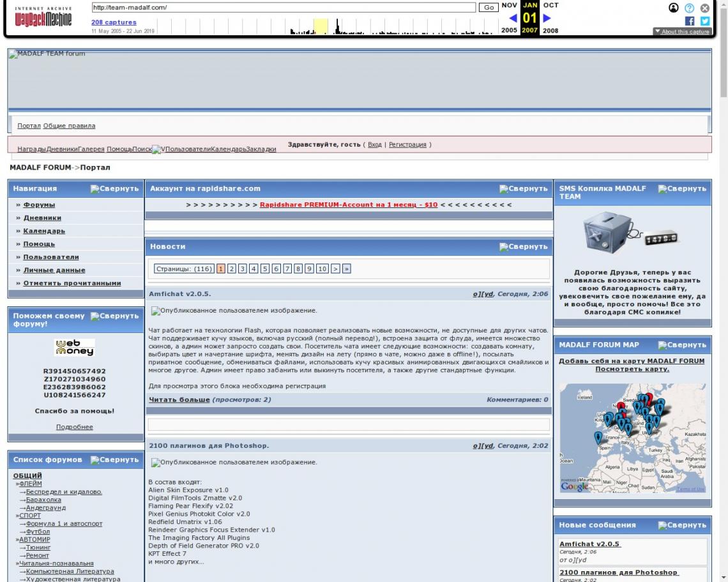Collapse the Новости block
728x582 pixels.
point(524,247)
